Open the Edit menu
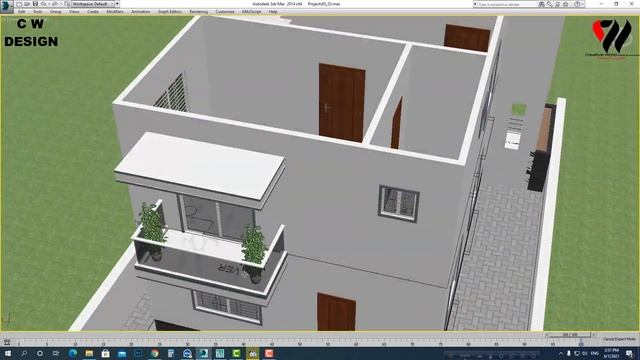The image size is (640, 360). click(x=21, y=12)
